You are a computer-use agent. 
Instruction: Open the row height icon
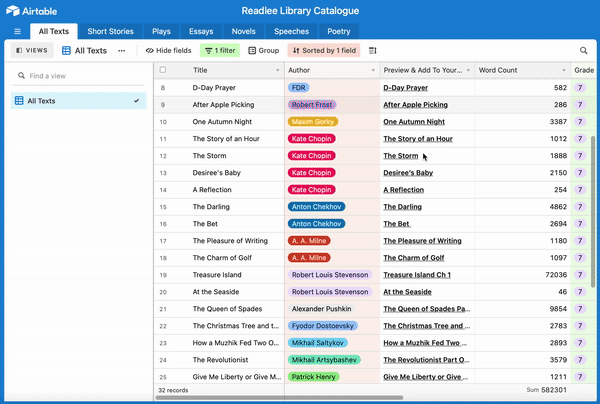coord(372,50)
